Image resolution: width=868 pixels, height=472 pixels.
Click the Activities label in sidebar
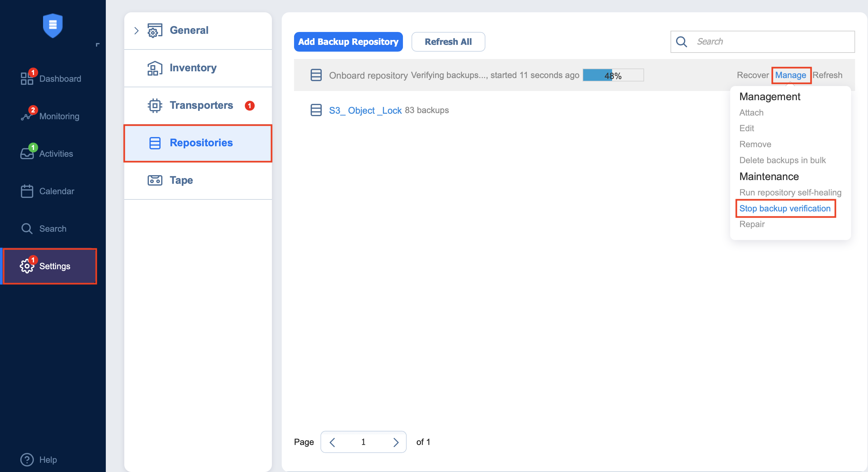[x=56, y=154]
